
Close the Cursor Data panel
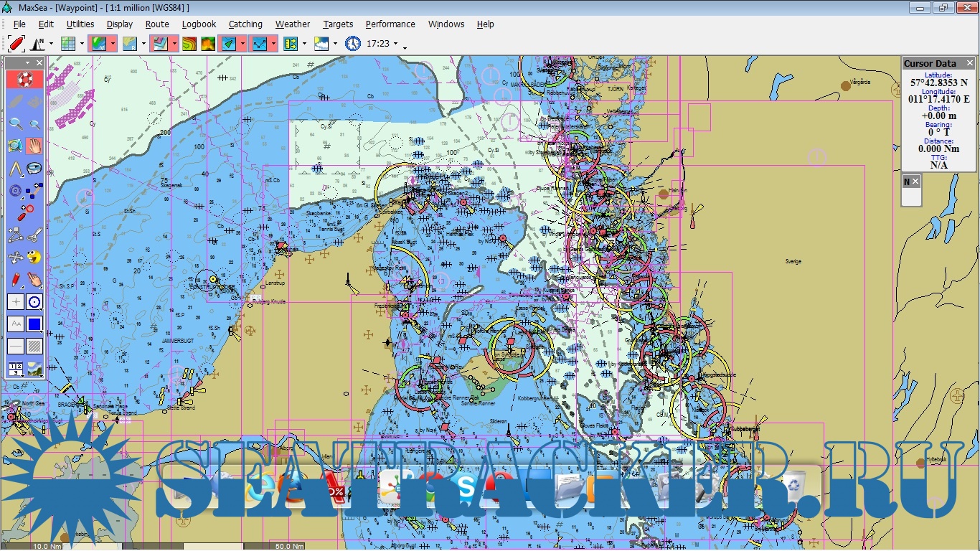point(969,63)
